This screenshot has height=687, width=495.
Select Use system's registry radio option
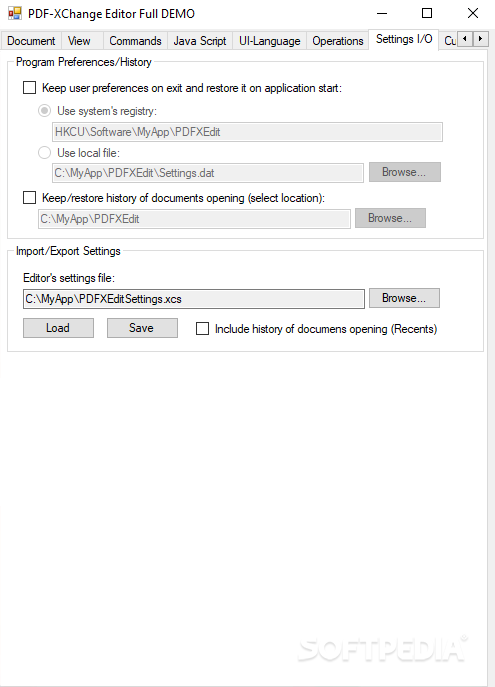pyautogui.click(x=44, y=111)
